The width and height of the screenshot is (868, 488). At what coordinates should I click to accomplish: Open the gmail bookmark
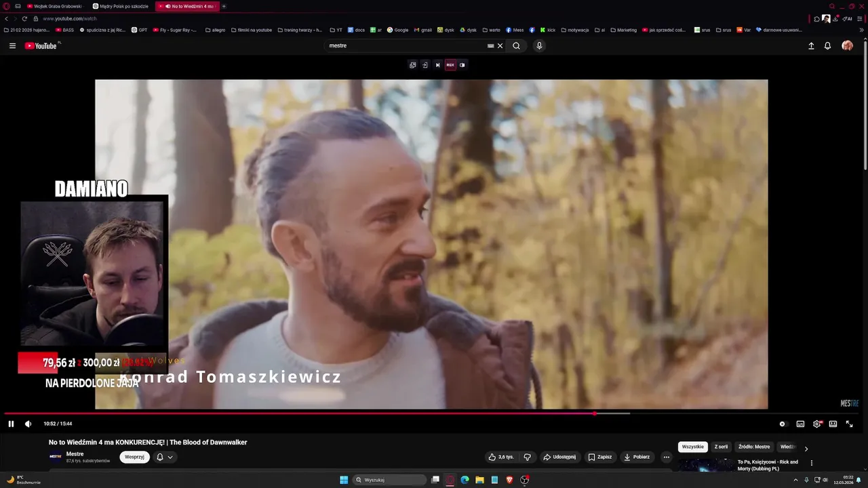(x=422, y=30)
